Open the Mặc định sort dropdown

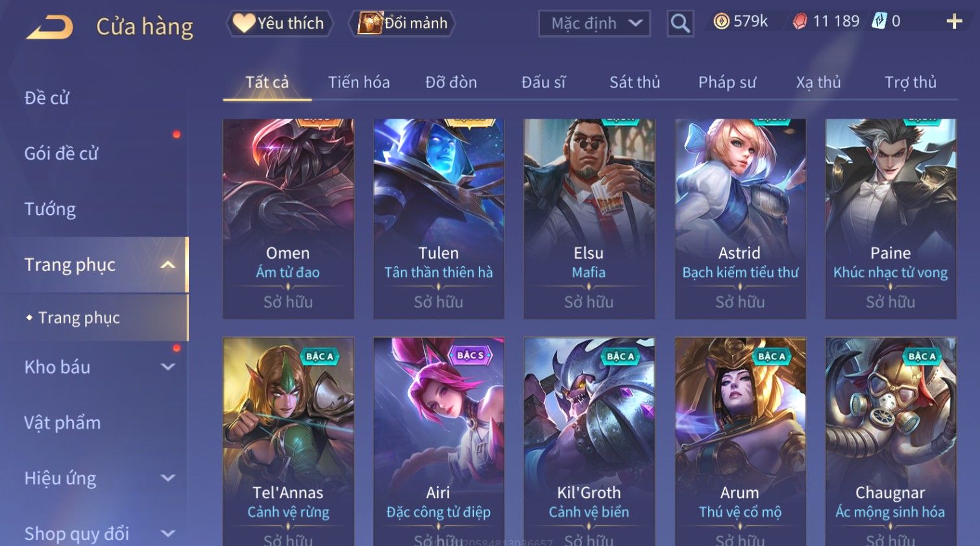tap(594, 24)
